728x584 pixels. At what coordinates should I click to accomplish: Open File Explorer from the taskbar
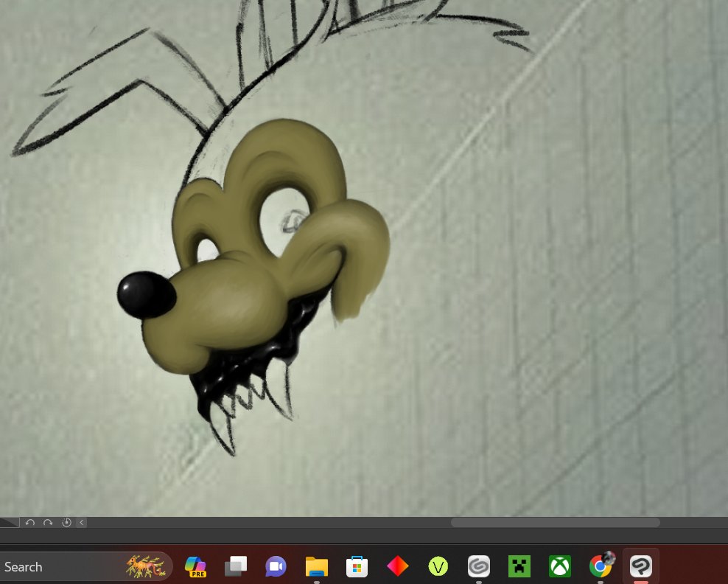[317, 567]
